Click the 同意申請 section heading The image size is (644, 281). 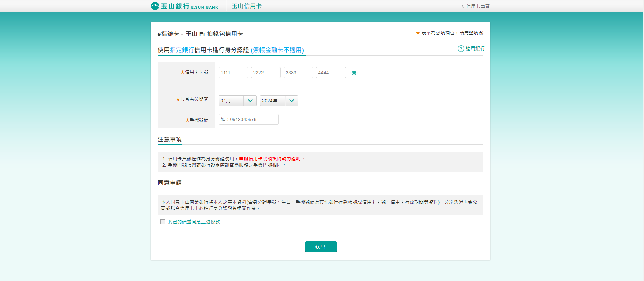(x=170, y=183)
